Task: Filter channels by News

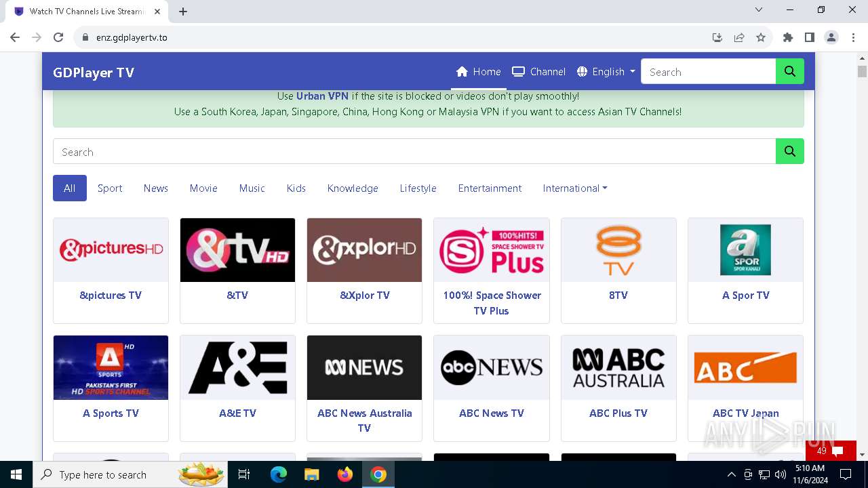Action: [155, 188]
